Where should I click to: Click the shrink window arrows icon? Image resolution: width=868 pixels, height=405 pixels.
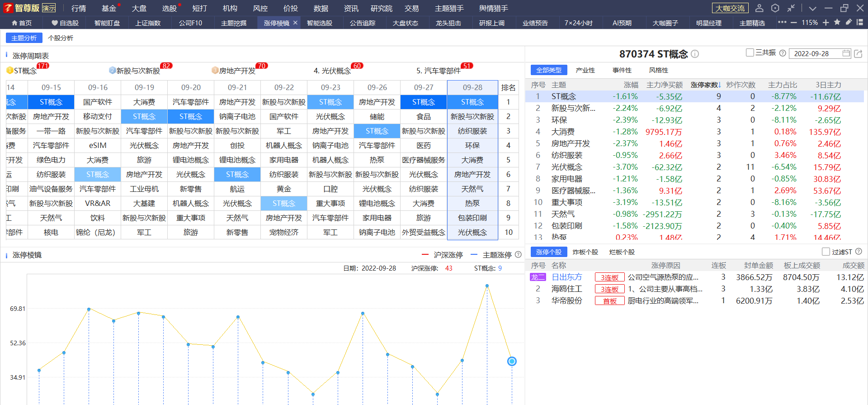click(x=791, y=8)
